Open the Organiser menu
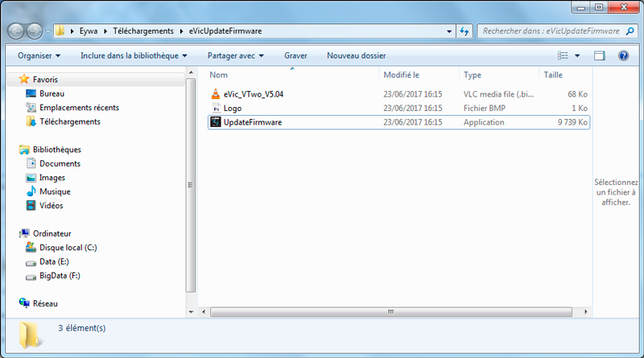Screen dimensions: 644x358 coord(39,56)
